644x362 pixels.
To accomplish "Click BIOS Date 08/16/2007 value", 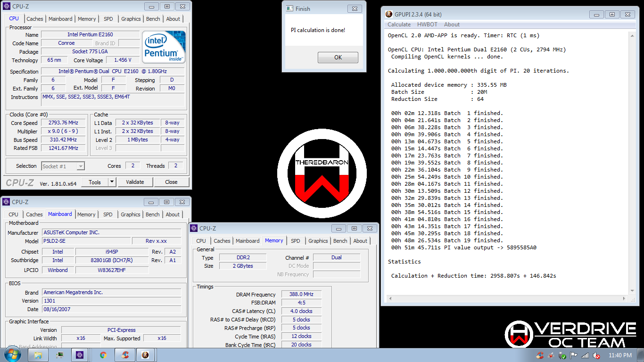I will (112, 309).
